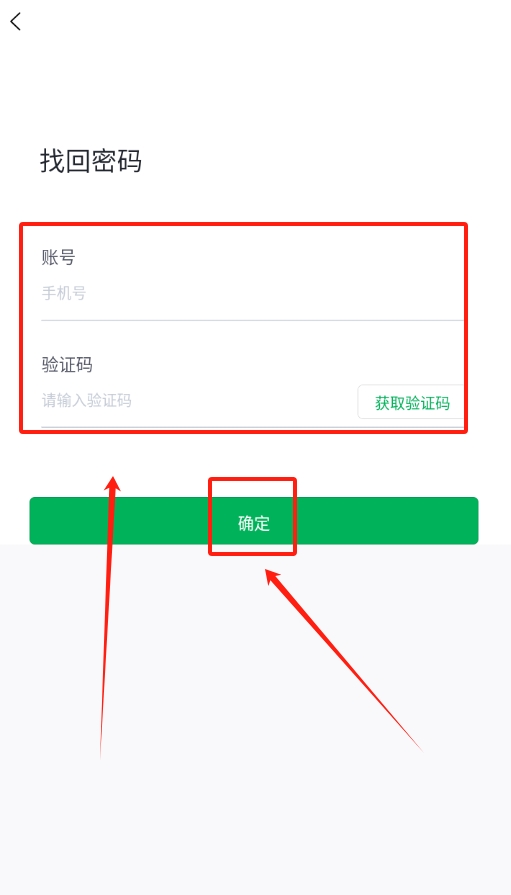Image resolution: width=511 pixels, height=895 pixels.
Task: Click the 找回密码 page heading
Action: pos(91,160)
